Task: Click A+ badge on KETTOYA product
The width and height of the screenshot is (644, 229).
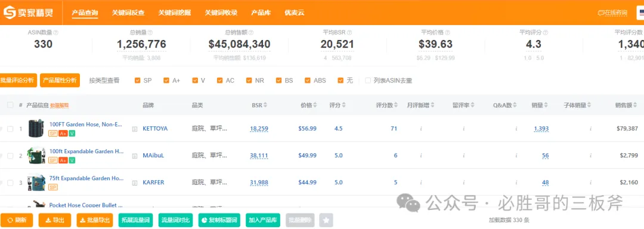Action: click(63, 134)
